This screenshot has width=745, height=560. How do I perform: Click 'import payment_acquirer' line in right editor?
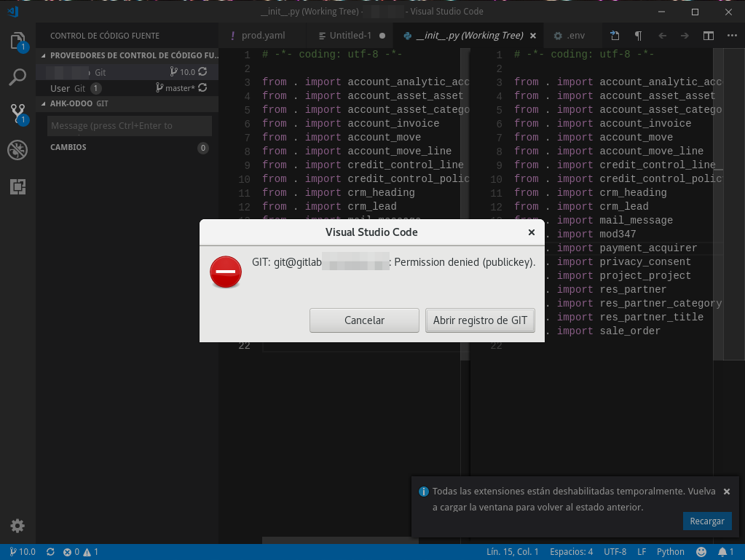point(627,248)
